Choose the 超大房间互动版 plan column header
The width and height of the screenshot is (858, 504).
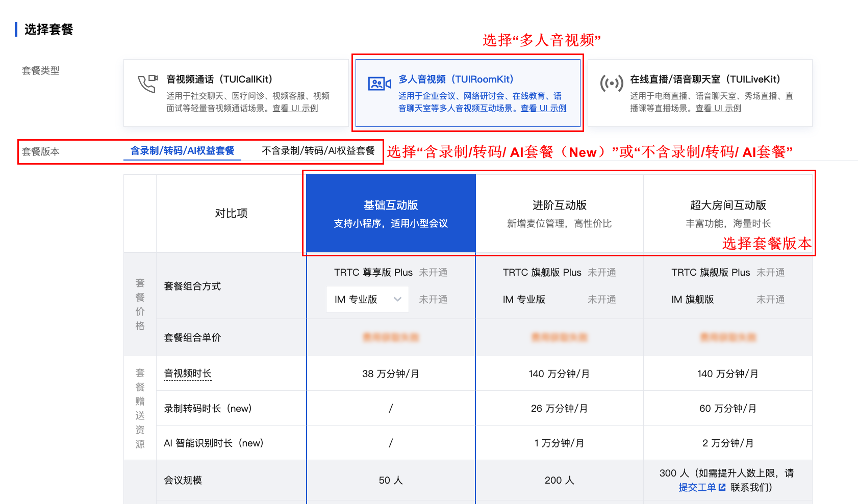pos(728,214)
